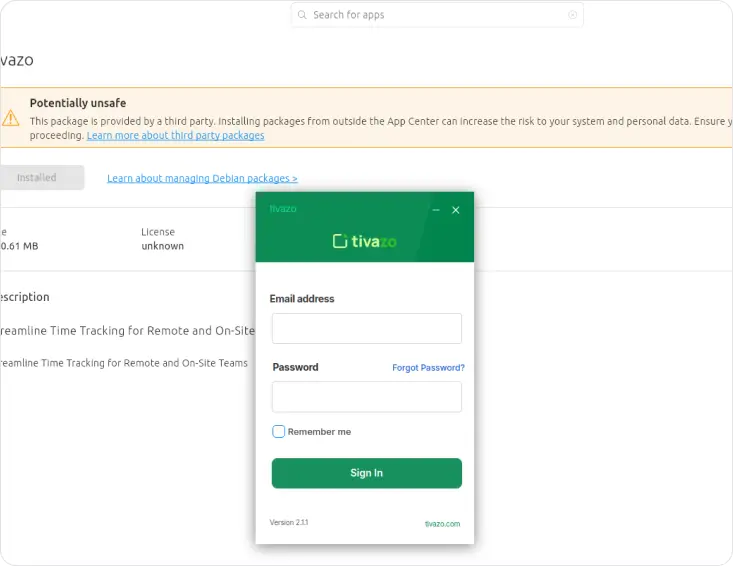The width and height of the screenshot is (733, 566).
Task: Click the warning triangle icon in the banner
Action: 10,118
